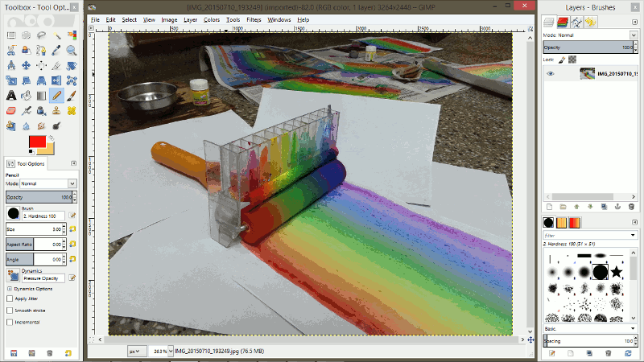Image resolution: width=644 pixels, height=362 pixels.
Task: Click the anchor layer icon in Layers panel
Action: click(x=617, y=207)
